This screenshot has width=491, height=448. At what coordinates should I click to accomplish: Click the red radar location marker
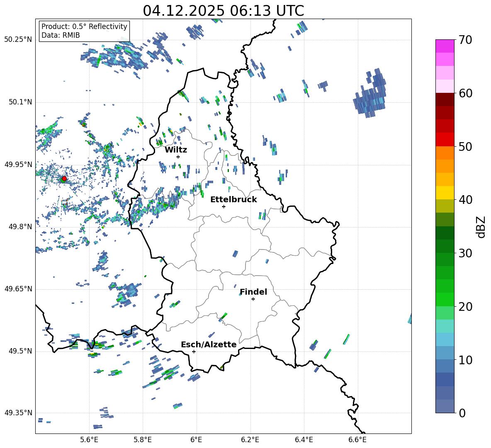(x=64, y=179)
